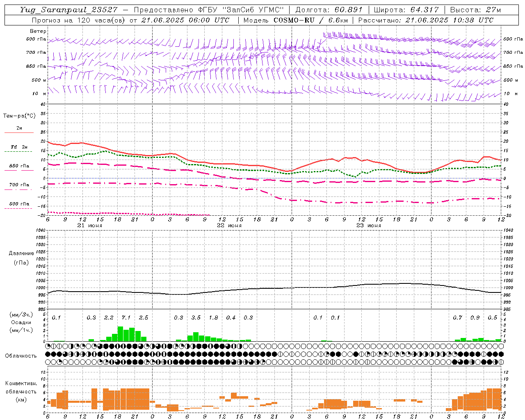Select the 2м temperature legend entry
The width and height of the screenshot is (525, 420).
point(19,128)
